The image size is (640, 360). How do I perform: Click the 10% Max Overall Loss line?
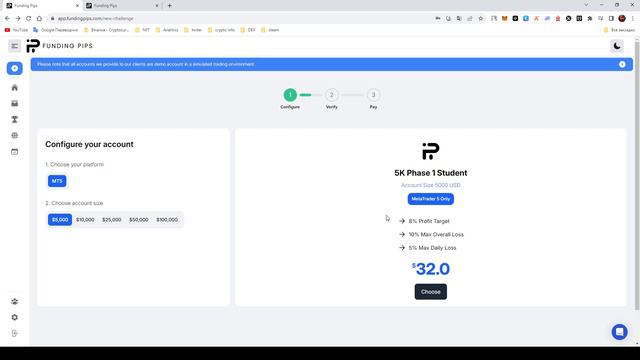point(431,235)
